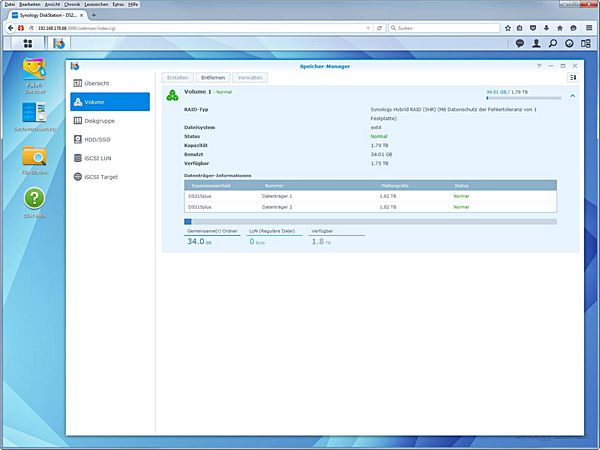Select the HDD/SSD sidebar item

point(110,139)
